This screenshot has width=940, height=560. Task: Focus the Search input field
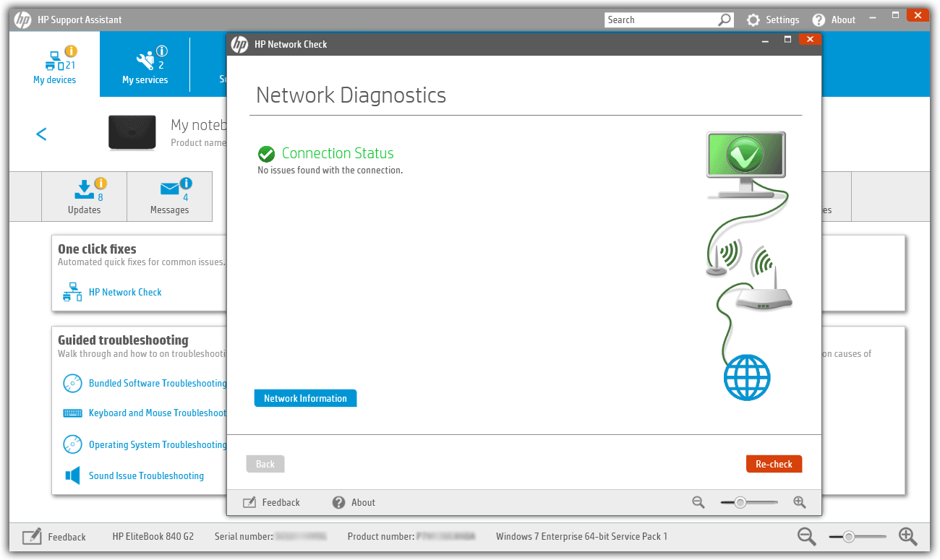[661, 20]
